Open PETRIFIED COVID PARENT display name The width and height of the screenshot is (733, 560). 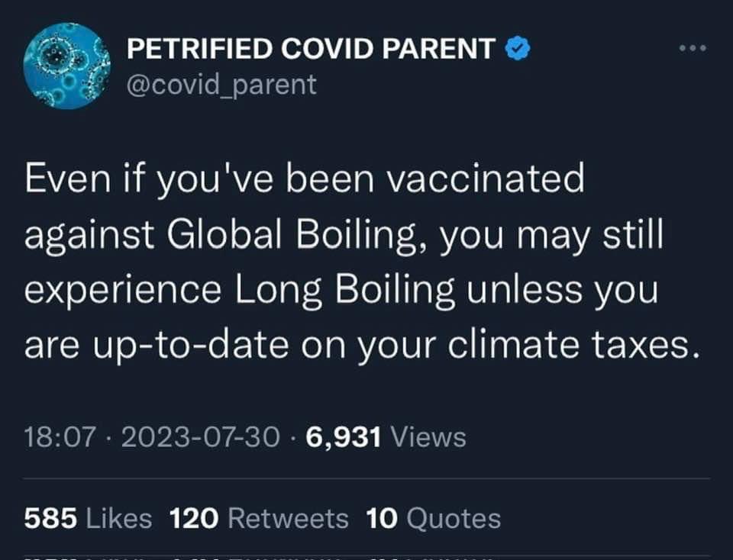pos(310,49)
